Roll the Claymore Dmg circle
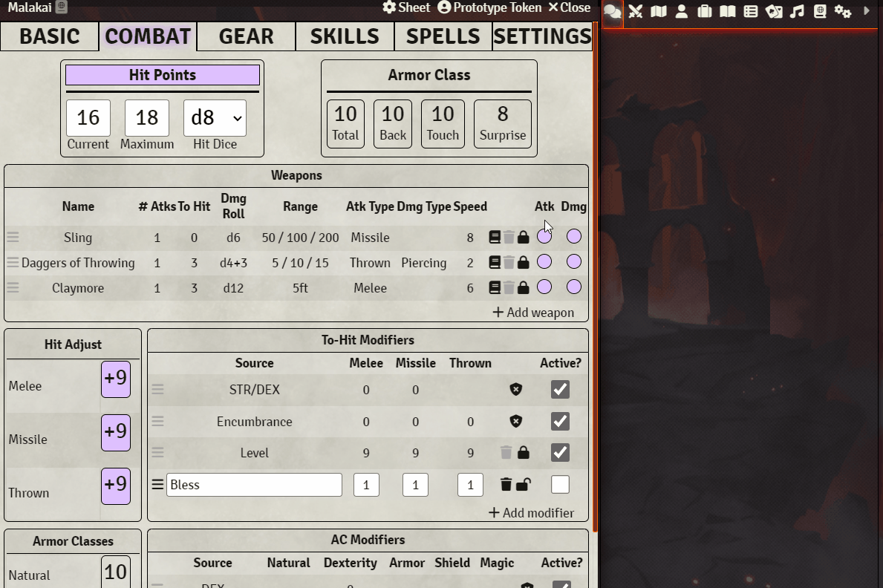 574,287
